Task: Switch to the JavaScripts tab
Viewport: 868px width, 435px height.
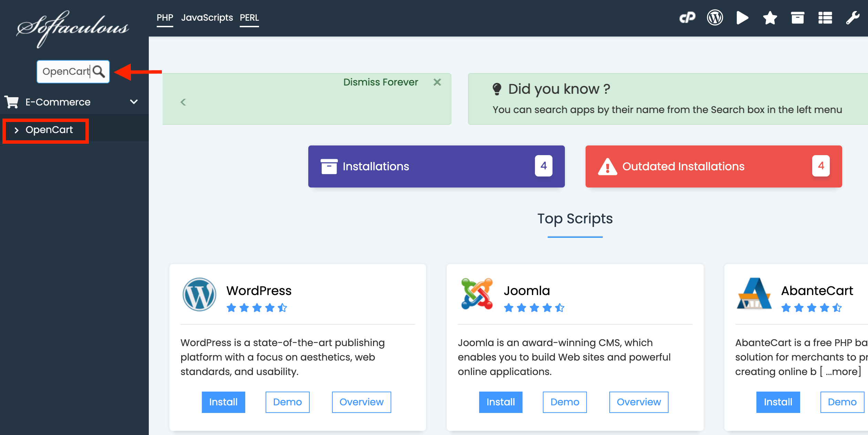Action: click(x=207, y=17)
